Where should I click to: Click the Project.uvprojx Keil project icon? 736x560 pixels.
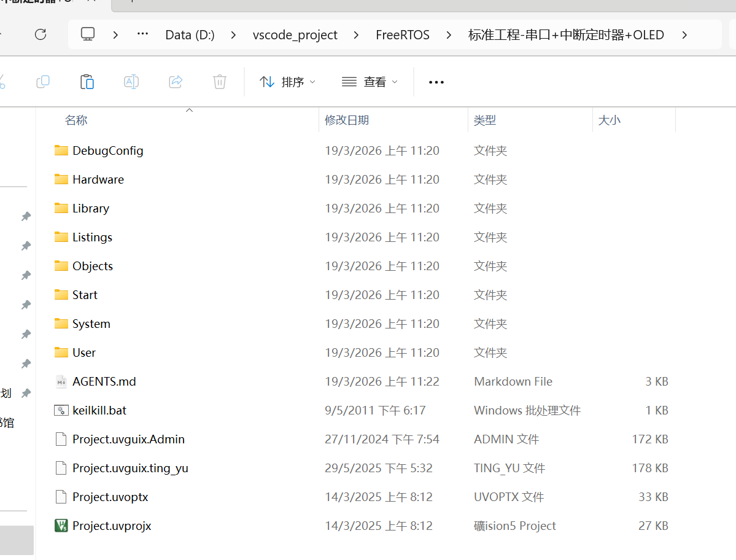pos(61,526)
